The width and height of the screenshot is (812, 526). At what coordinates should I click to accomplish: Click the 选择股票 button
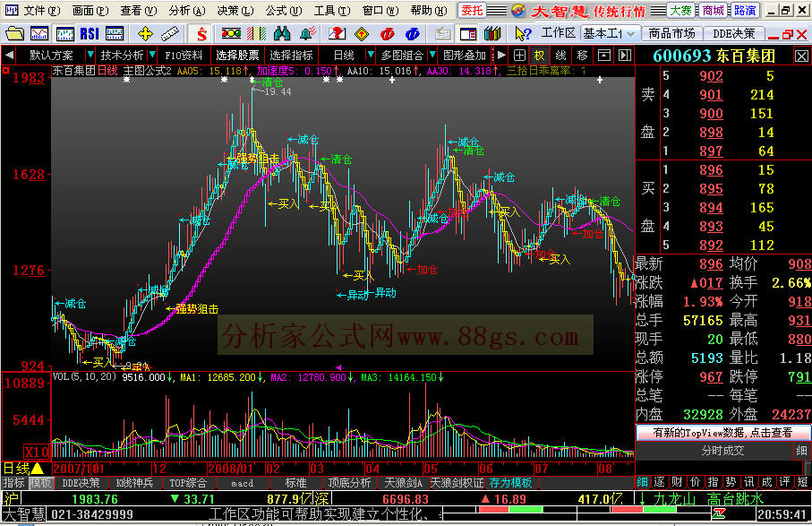point(237,55)
